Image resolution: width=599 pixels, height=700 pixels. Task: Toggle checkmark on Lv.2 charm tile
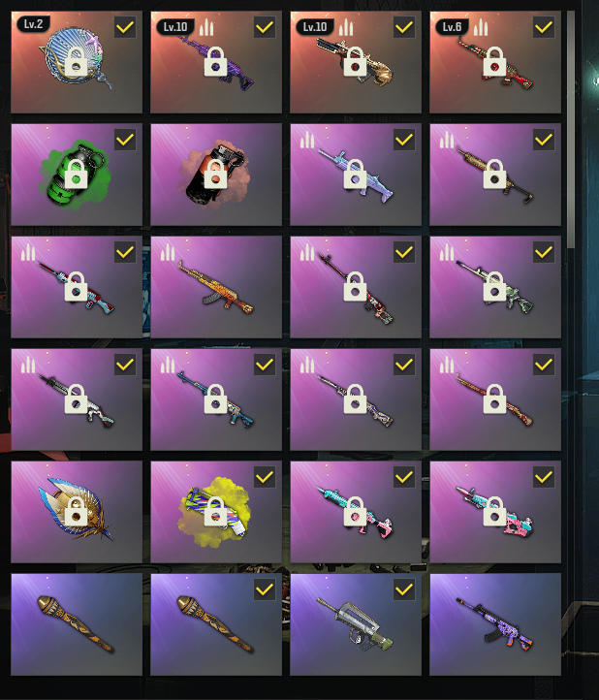tap(125, 27)
